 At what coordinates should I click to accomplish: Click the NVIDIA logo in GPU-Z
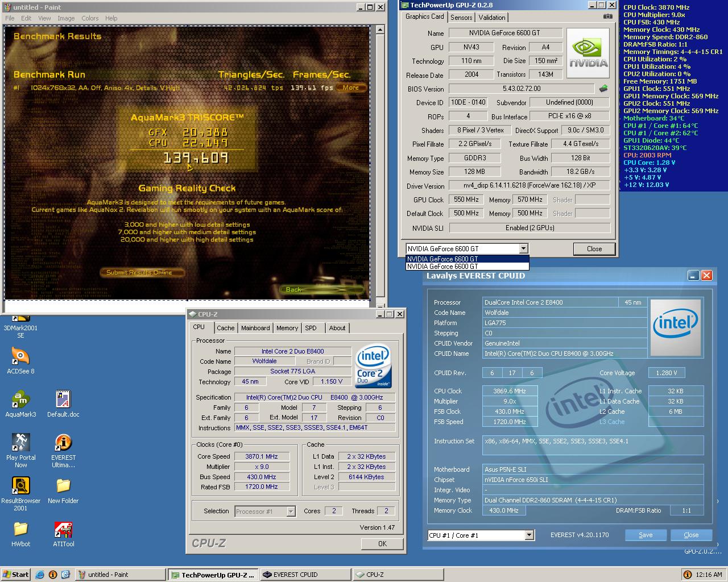[589, 53]
